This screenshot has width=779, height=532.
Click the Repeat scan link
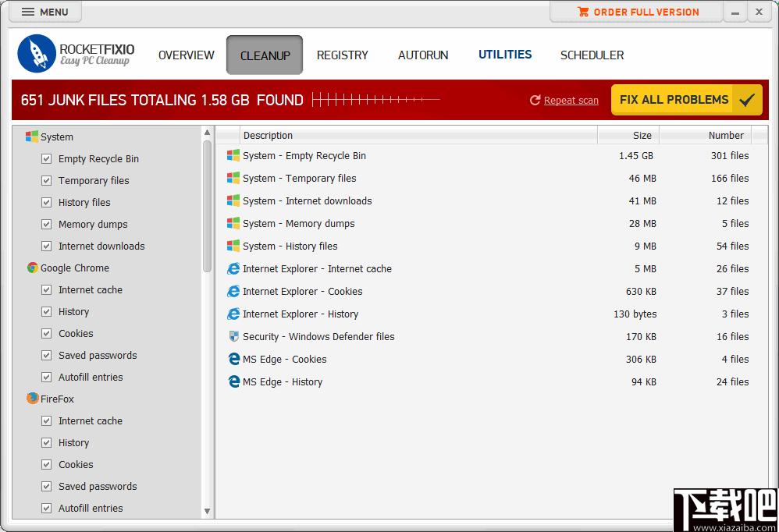point(571,101)
